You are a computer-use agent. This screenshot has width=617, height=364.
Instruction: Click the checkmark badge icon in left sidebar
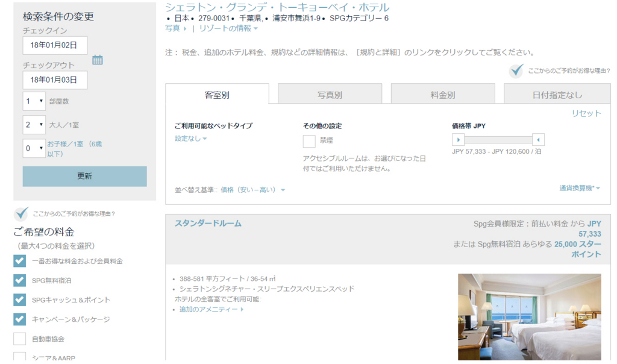click(21, 213)
